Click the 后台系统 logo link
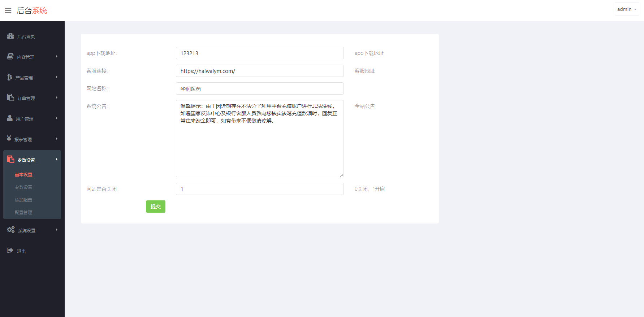The image size is (644, 317). pyautogui.click(x=32, y=10)
